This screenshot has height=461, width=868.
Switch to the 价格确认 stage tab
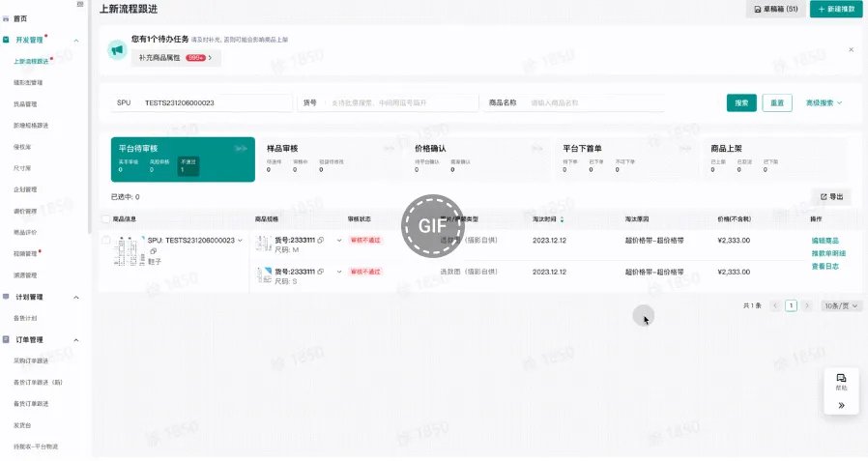click(480, 159)
